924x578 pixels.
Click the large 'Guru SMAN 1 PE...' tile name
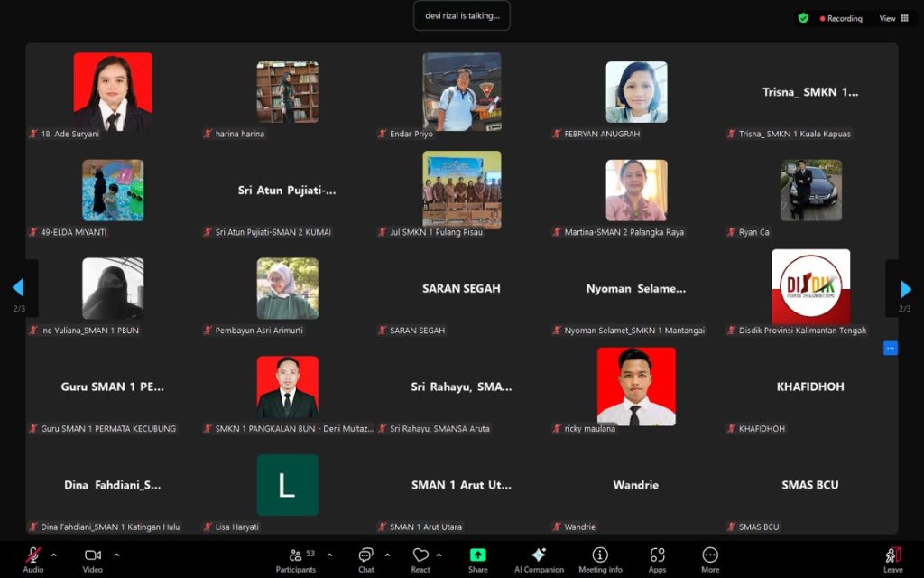[113, 387]
